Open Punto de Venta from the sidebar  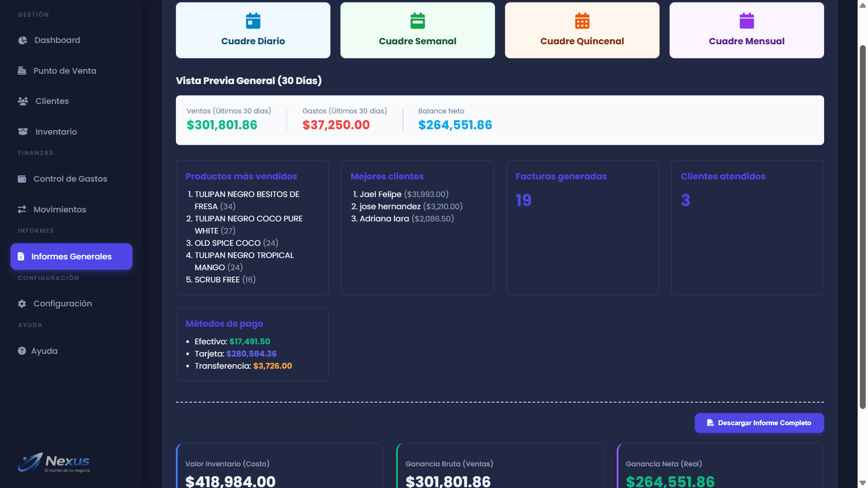pos(65,71)
